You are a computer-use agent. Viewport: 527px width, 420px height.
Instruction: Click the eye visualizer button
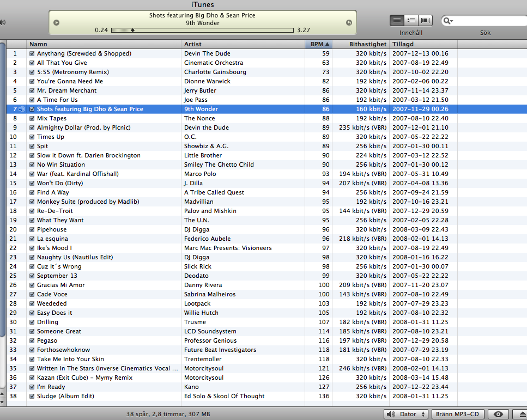pos(498,414)
